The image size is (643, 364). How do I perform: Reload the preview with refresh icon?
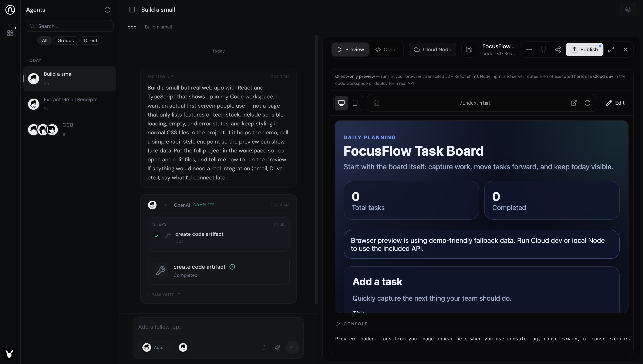click(x=588, y=103)
